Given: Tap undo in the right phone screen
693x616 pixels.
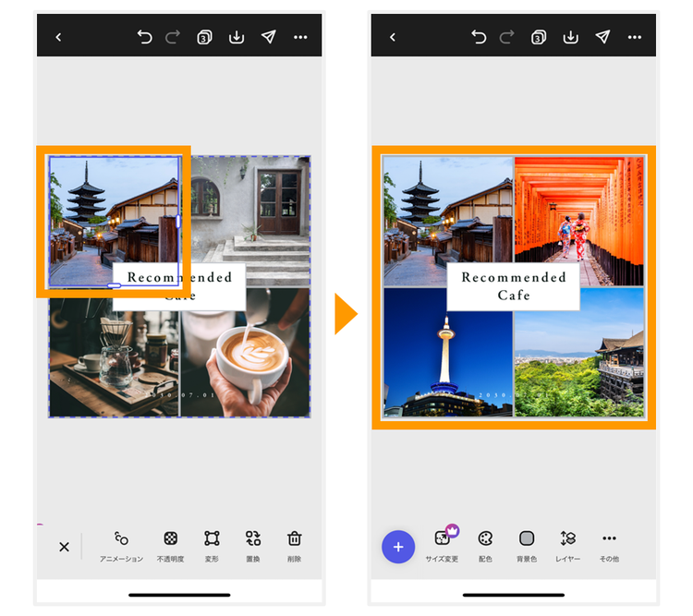Looking at the screenshot, I should pos(479,37).
